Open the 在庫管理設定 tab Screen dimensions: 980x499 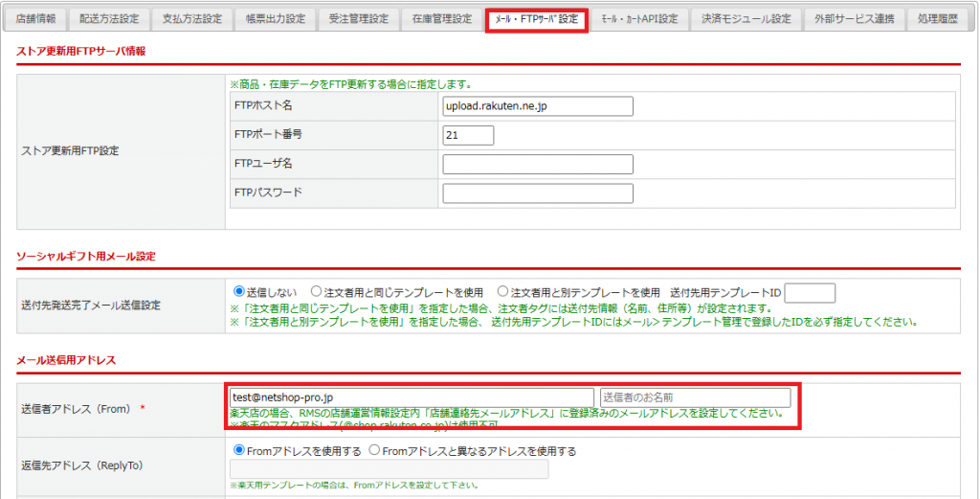click(442, 19)
